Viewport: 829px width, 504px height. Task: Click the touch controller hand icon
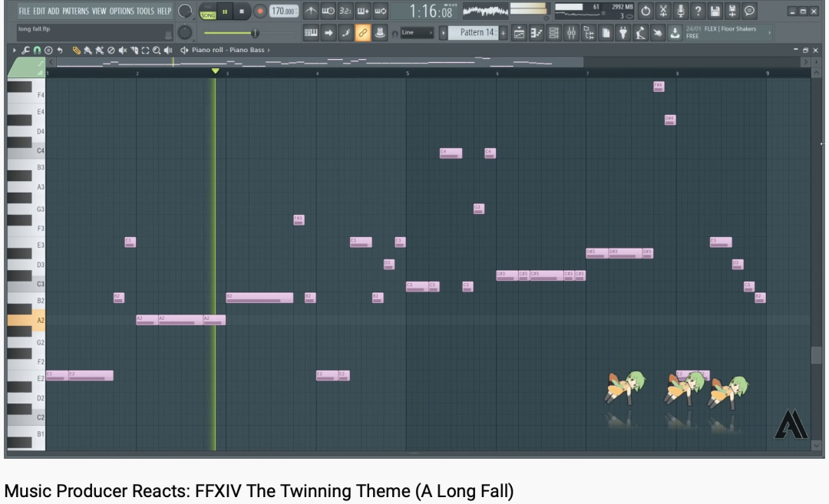tap(657, 33)
